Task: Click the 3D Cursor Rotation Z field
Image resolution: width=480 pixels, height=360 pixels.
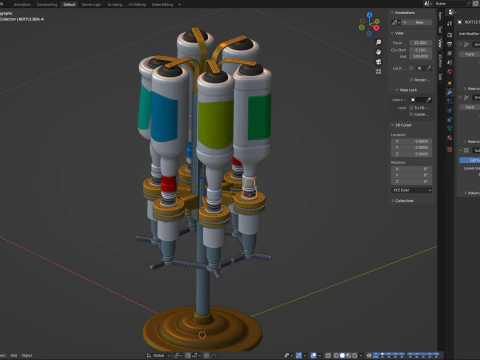Action: point(412,182)
